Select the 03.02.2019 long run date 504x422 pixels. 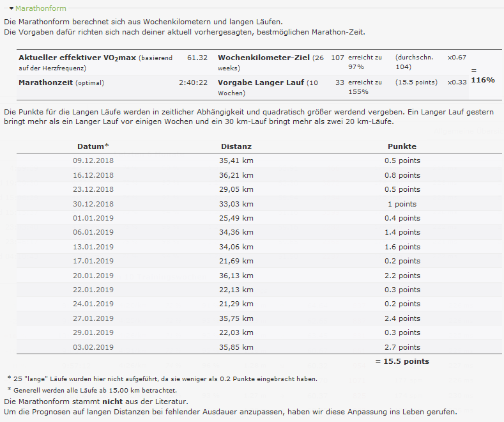pos(93,347)
